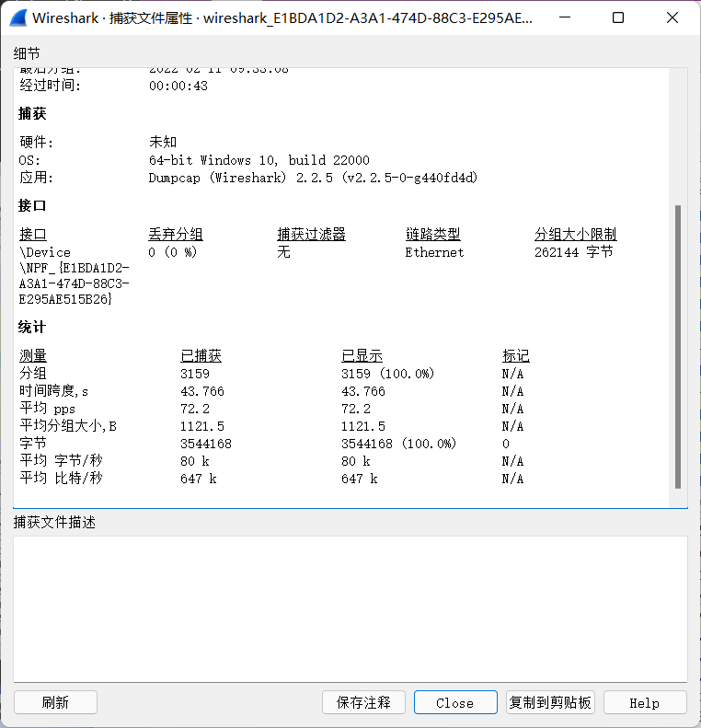Viewport: 701px width, 728px height.
Task: Close the window with the X icon
Action: 672,17
